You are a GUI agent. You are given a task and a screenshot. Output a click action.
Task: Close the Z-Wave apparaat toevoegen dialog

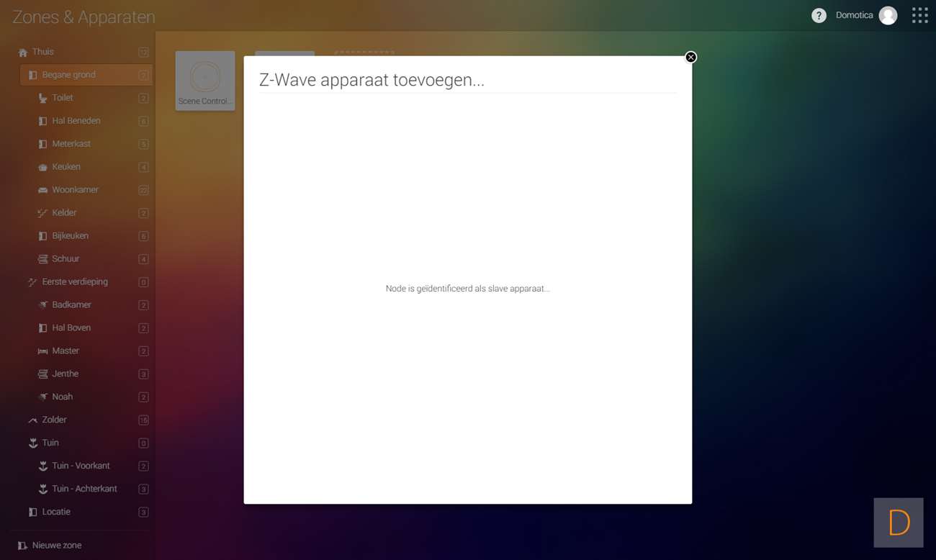690,58
